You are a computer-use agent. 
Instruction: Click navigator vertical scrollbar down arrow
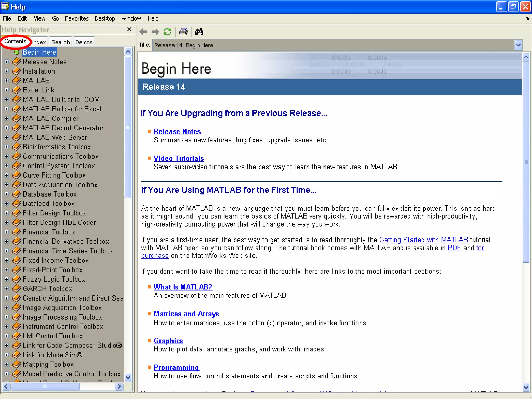pos(128,377)
